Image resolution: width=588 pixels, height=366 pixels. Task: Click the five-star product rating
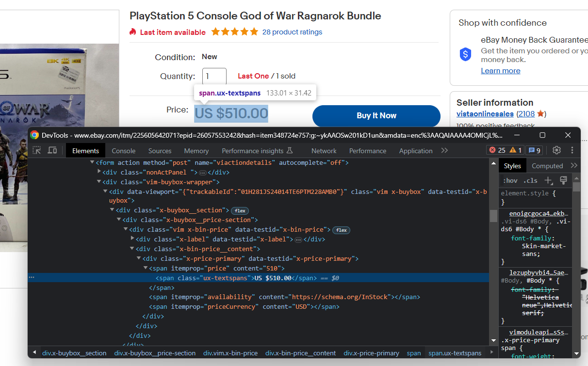[x=235, y=32]
